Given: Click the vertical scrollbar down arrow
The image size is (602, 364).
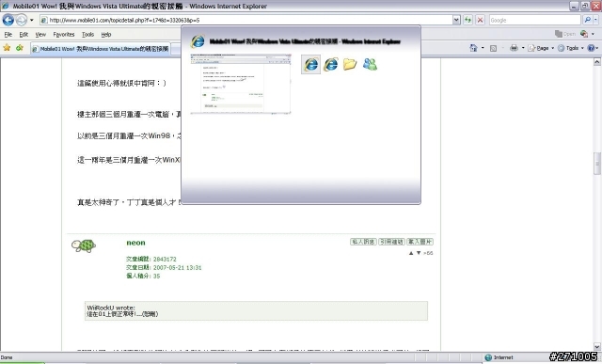Looking at the screenshot, I should point(597,346).
